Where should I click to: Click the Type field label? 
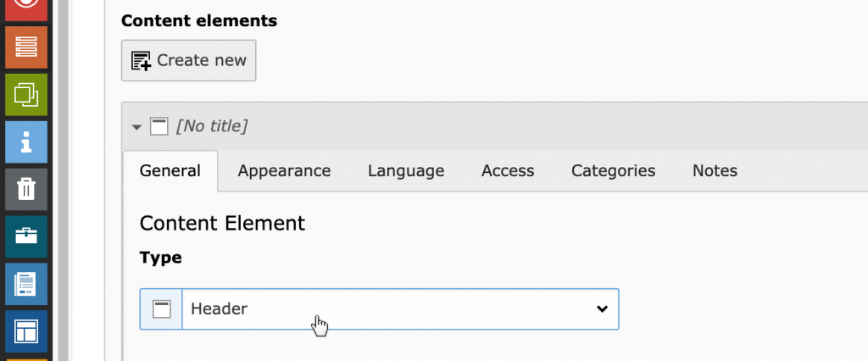click(160, 258)
